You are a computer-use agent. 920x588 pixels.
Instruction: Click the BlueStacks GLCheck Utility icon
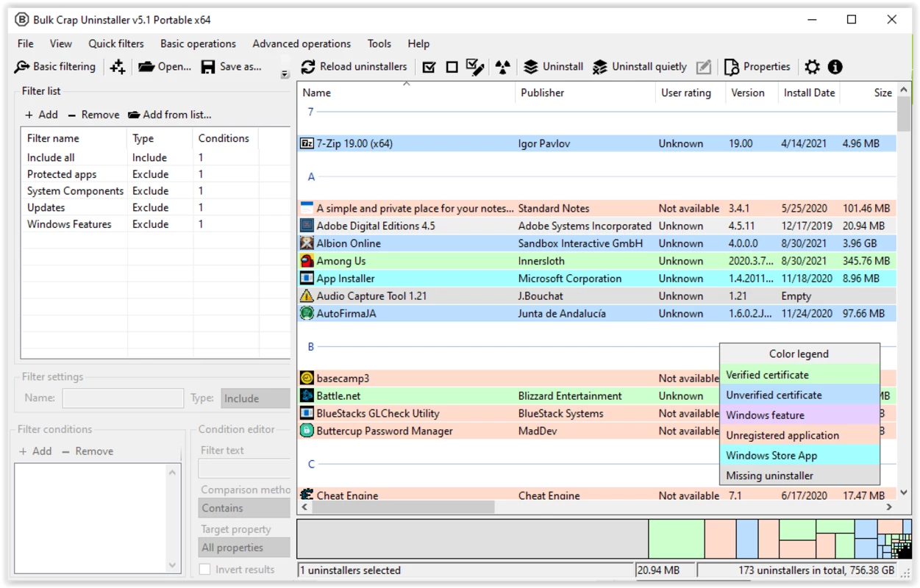coord(307,413)
